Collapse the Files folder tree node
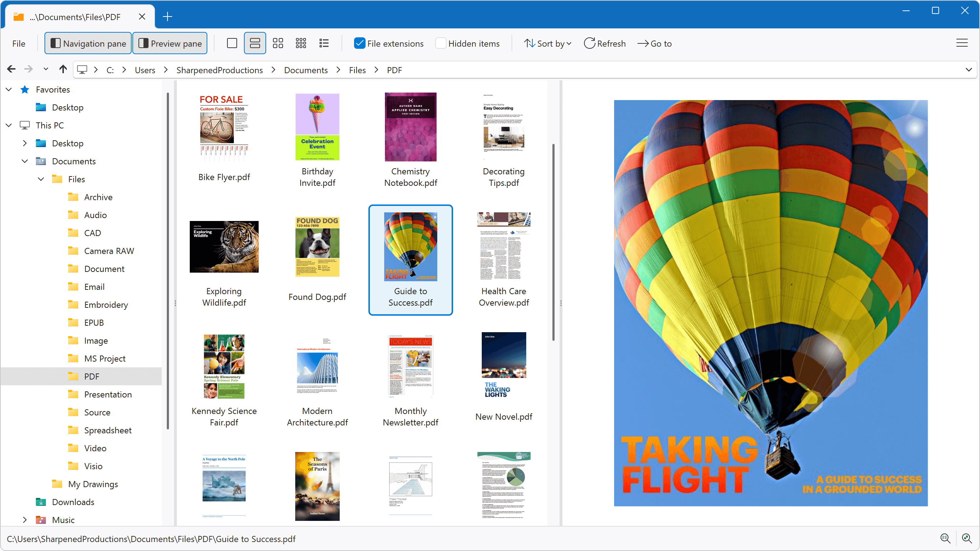This screenshot has width=980, height=551. click(41, 179)
